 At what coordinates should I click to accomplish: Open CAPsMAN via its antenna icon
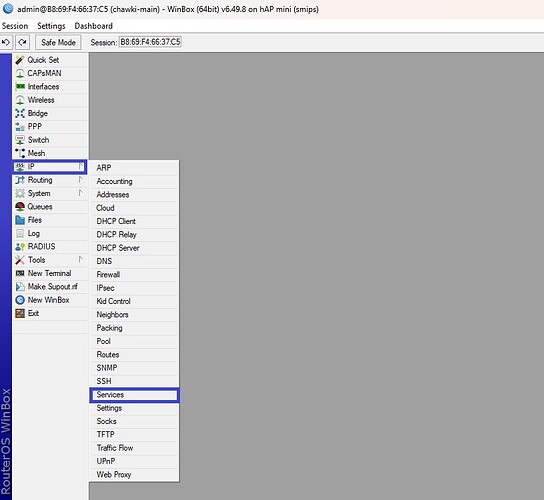[20, 73]
